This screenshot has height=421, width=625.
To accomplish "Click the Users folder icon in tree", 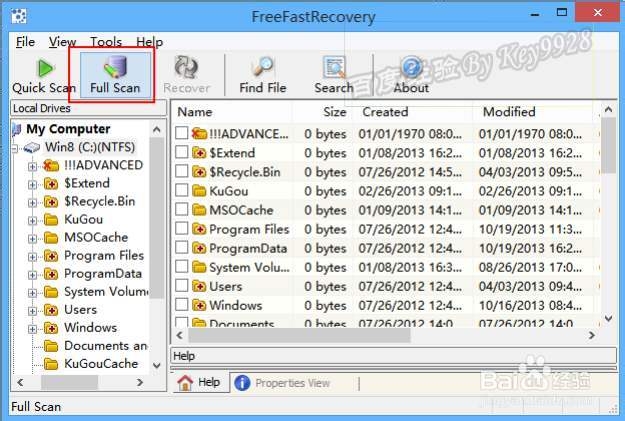I will click(51, 310).
